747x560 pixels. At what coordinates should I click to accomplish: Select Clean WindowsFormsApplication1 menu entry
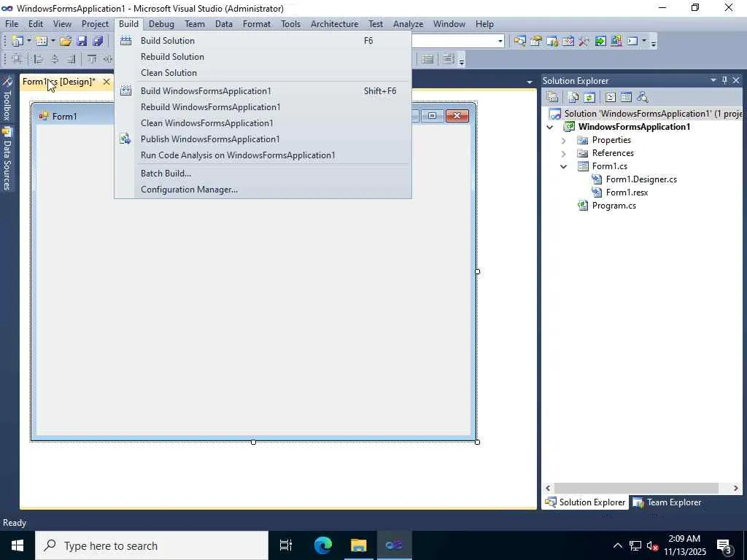click(263, 123)
